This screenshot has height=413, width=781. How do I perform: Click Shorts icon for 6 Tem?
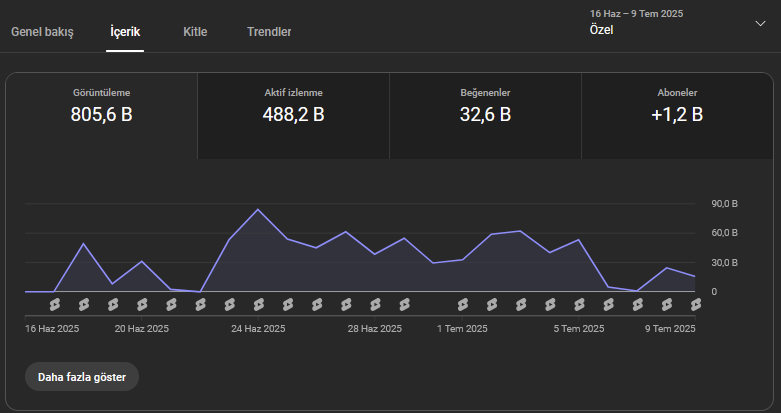click(x=608, y=304)
